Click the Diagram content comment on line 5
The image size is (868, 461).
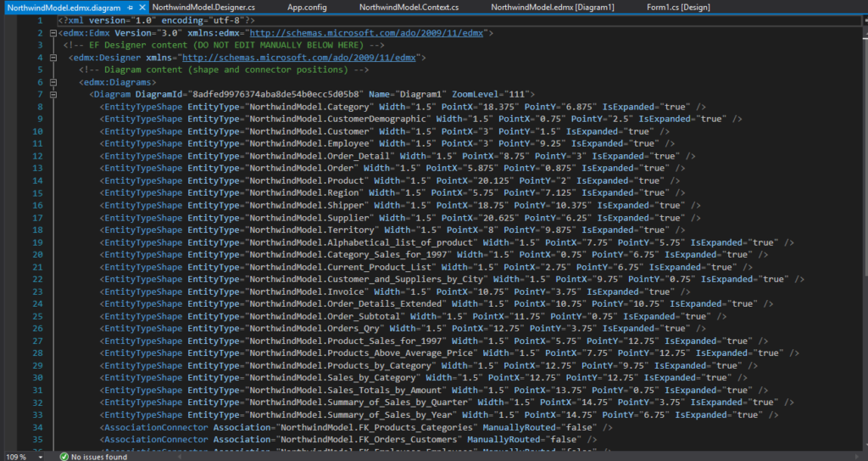tap(224, 69)
